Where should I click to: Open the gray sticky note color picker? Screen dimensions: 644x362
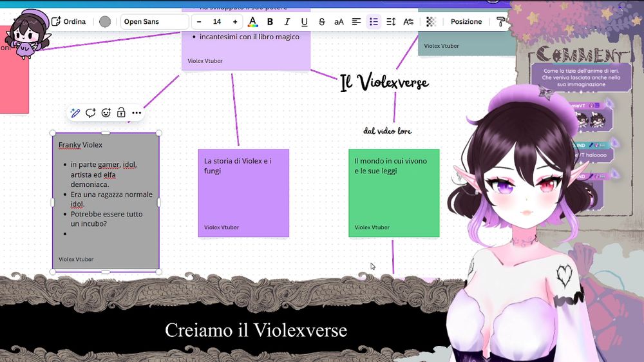[x=105, y=21]
